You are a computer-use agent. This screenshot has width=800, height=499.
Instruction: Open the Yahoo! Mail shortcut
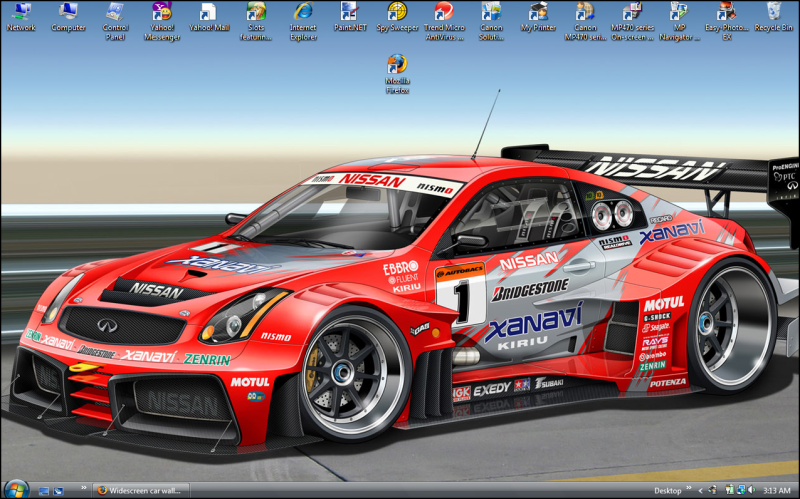[208, 13]
